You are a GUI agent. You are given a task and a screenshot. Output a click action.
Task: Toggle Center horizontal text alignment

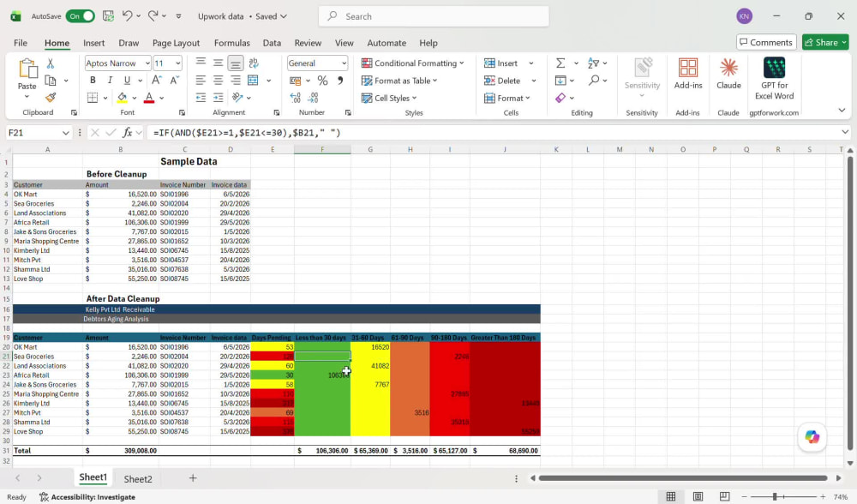(218, 81)
